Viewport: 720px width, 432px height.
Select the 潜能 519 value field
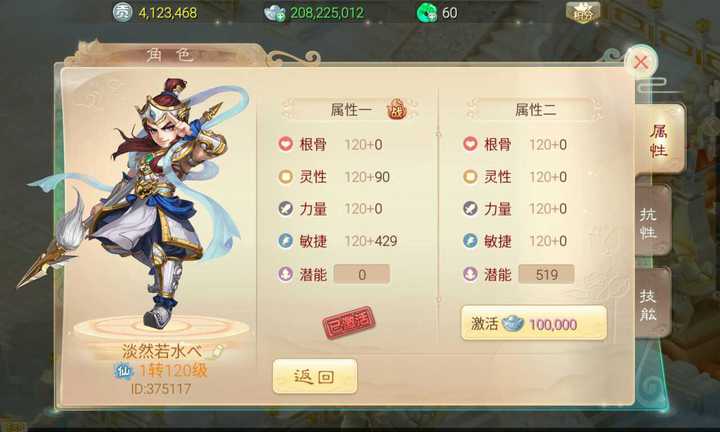click(546, 275)
